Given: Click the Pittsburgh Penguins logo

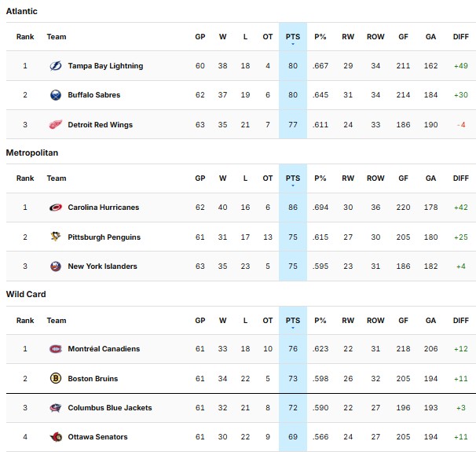Looking at the screenshot, I should pos(55,237).
